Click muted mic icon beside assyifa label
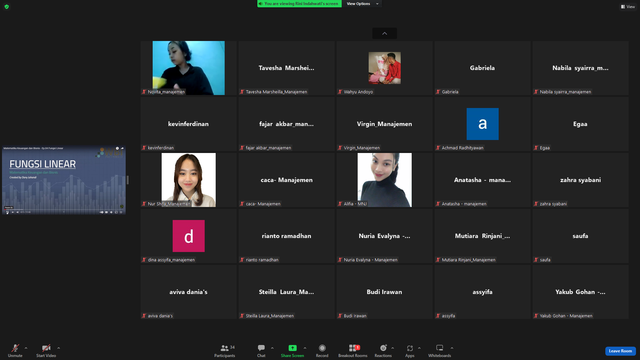640x360 pixels. click(x=438, y=316)
